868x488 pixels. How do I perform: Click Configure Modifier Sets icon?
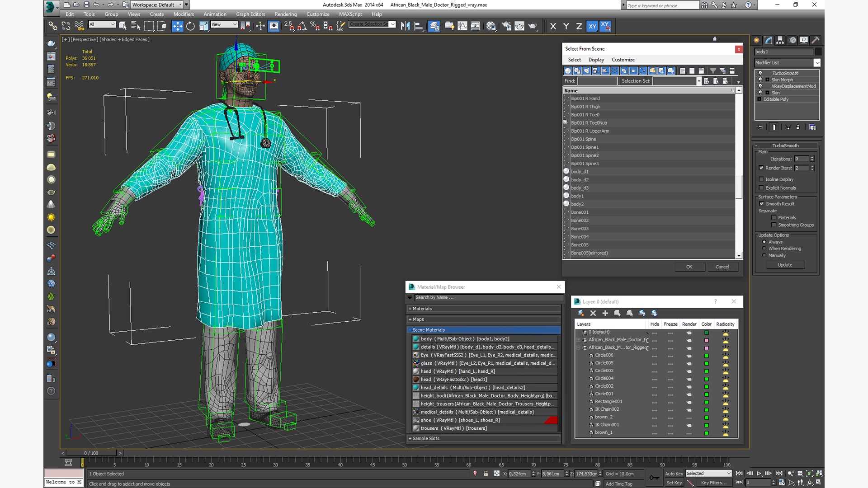[812, 127]
